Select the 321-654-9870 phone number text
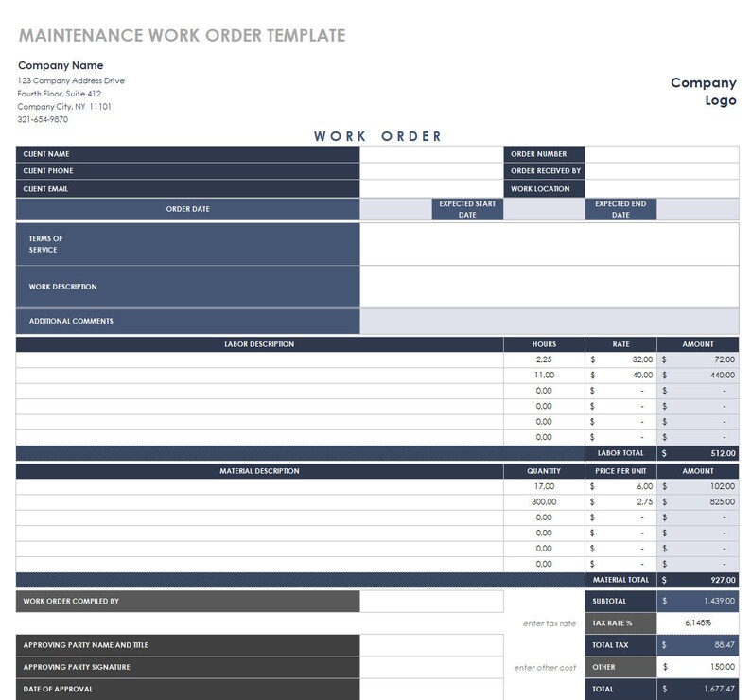751x700 pixels. coord(43,119)
